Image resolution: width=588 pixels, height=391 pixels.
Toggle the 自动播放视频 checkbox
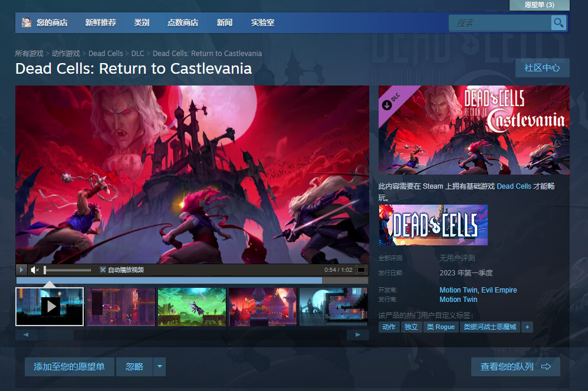103,270
